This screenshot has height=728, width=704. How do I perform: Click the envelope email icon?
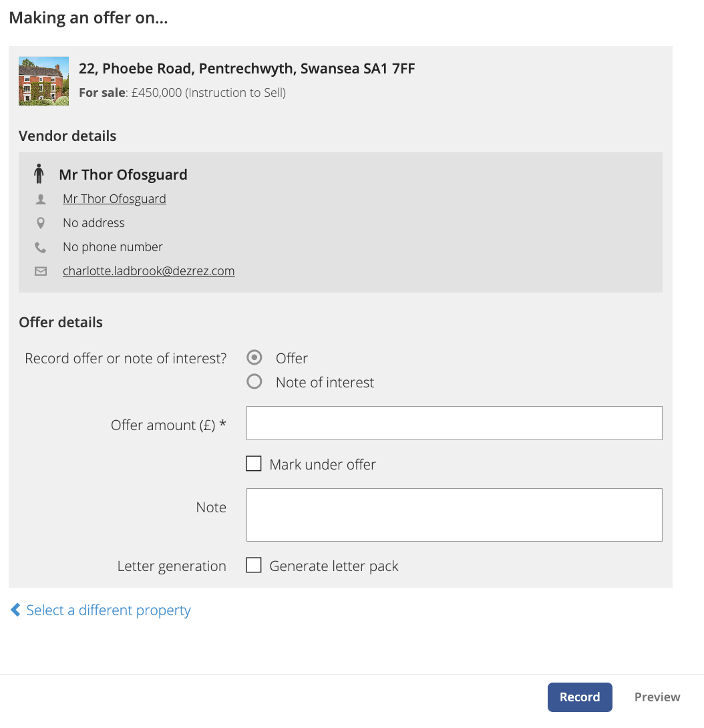41,271
